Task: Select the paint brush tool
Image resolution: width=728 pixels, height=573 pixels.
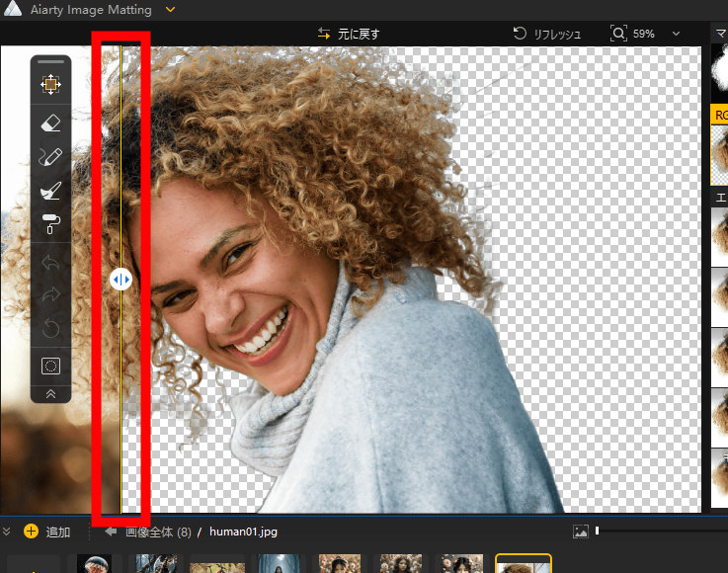Action: pyautogui.click(x=50, y=191)
